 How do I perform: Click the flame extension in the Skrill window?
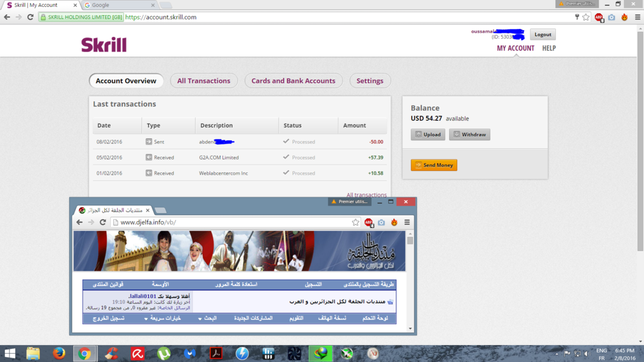[x=625, y=17]
